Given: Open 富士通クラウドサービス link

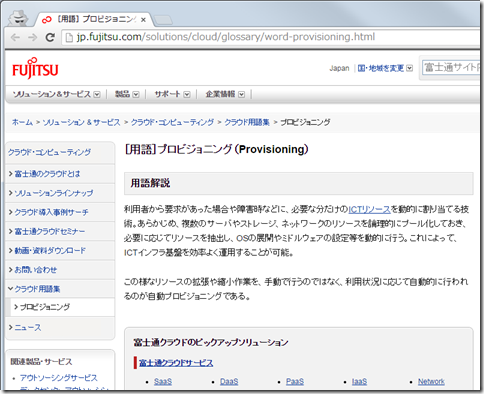Looking at the screenshot, I should pos(176,363).
